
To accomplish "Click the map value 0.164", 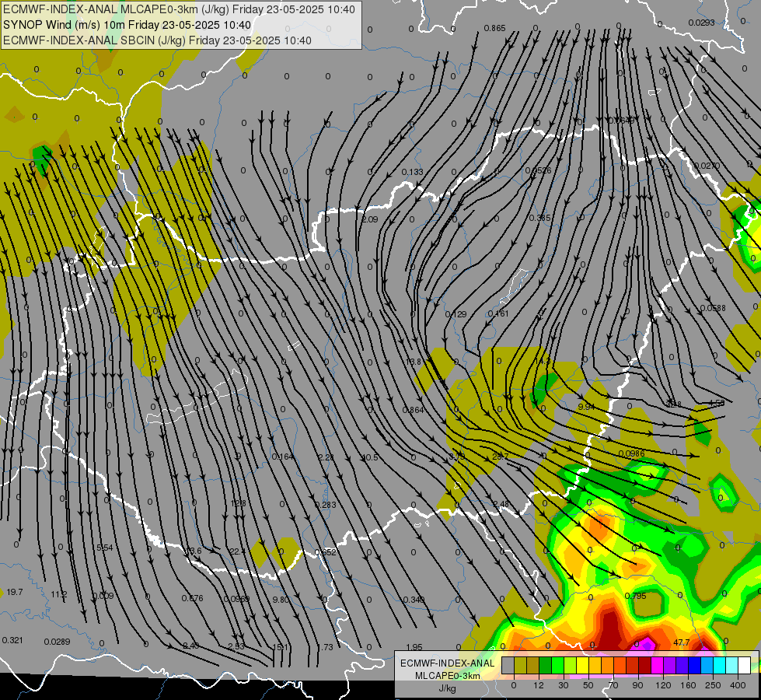I will pos(282,457).
